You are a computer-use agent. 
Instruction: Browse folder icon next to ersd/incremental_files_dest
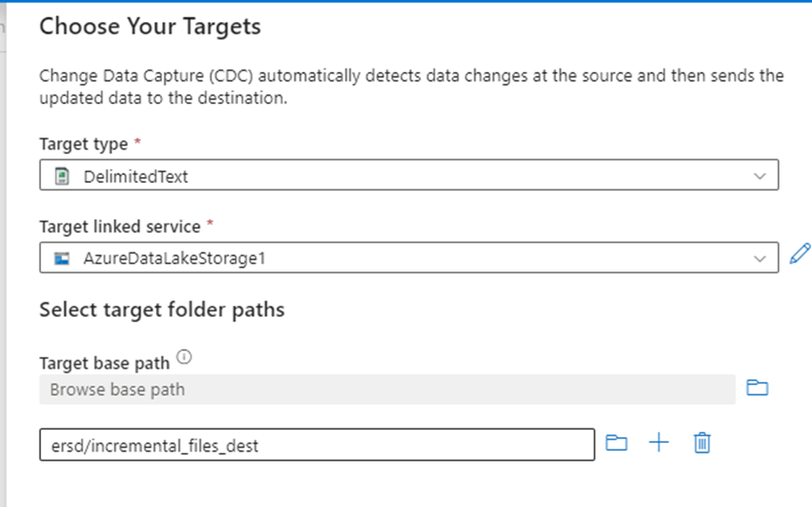pos(617,443)
